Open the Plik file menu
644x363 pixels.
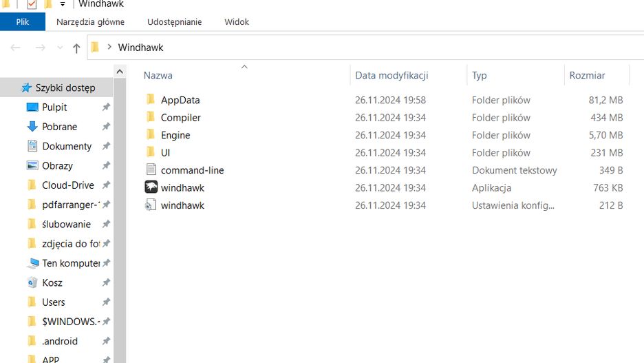23,22
